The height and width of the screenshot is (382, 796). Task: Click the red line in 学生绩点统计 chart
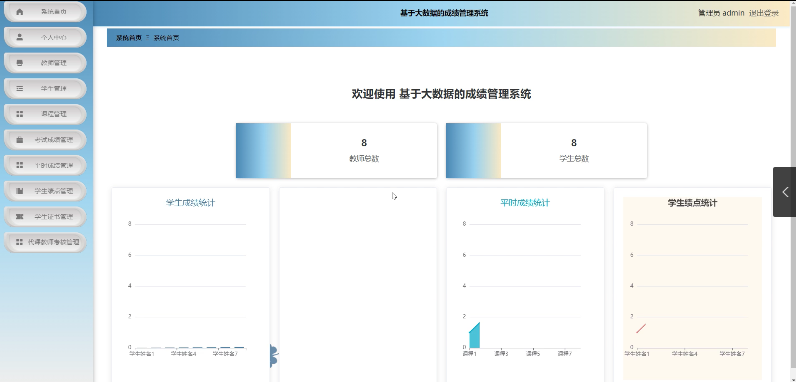point(641,329)
